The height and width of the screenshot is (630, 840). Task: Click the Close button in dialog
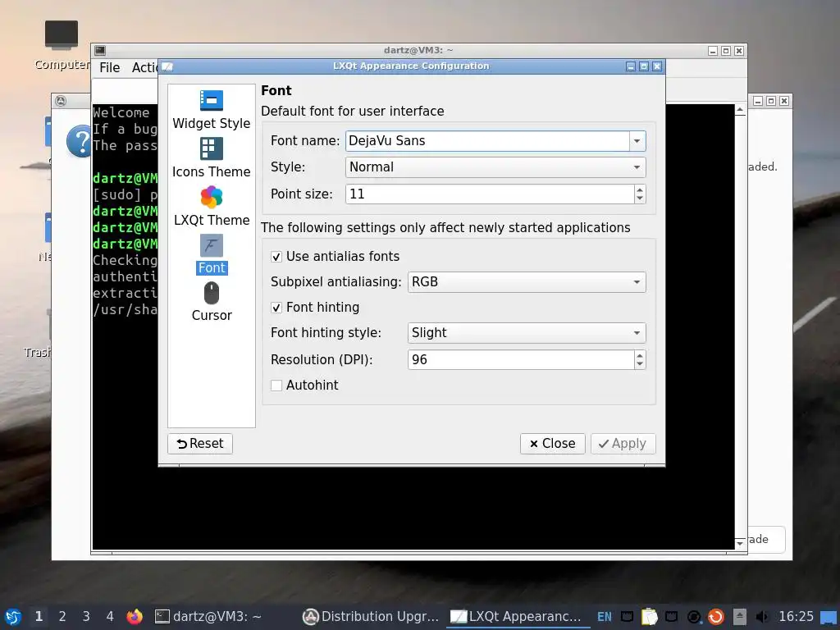click(552, 444)
